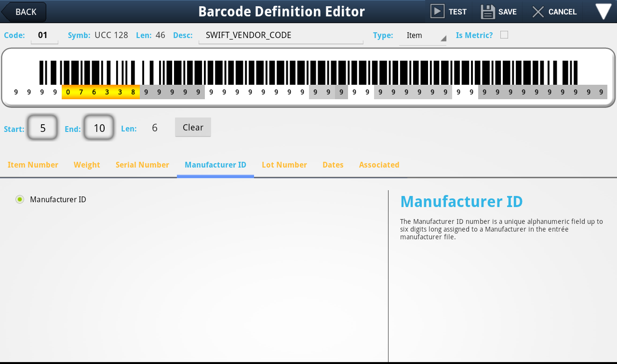
Task: Go back using the BACK button
Action: 24,12
